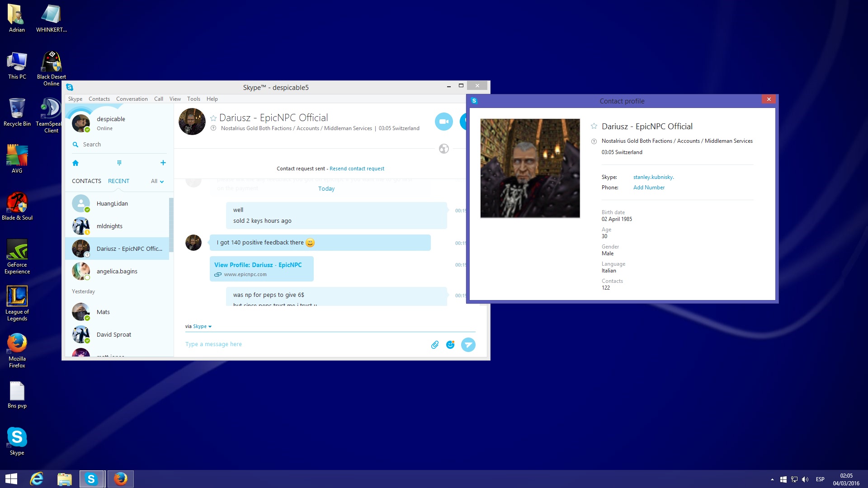Start a video call with Dariusz

click(443, 122)
